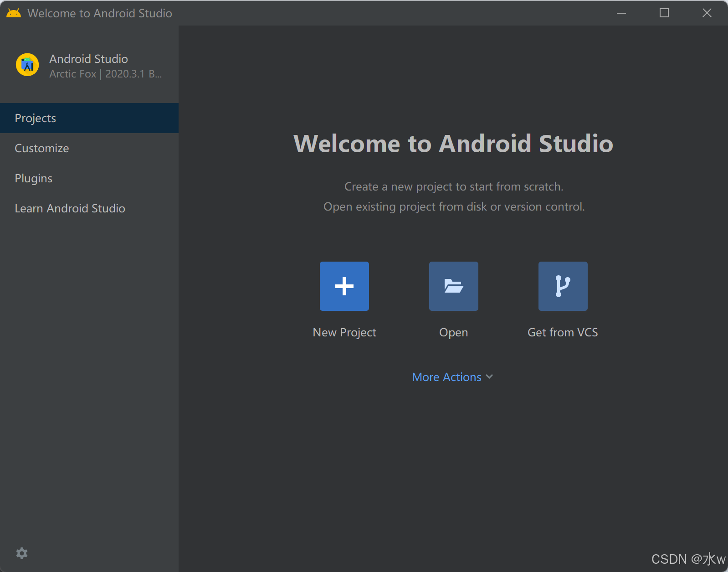Click the Android Studio name in the sidebar
The height and width of the screenshot is (572, 728).
pyautogui.click(x=89, y=59)
